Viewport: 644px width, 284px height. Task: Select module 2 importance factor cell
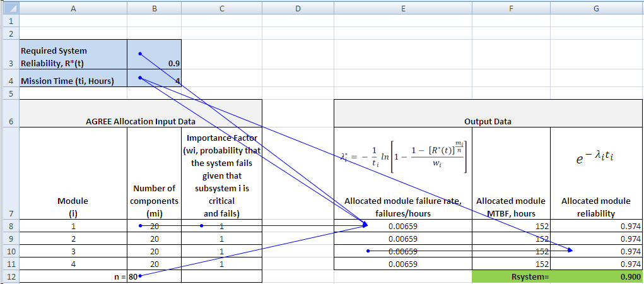click(221, 239)
